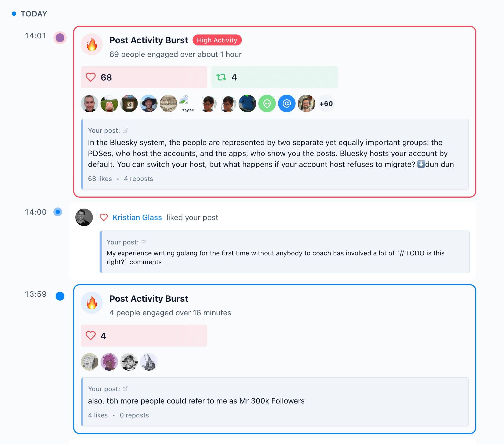The image size is (504, 444).
Task: Open external link icon on 300k Followers post
Action: (125, 389)
